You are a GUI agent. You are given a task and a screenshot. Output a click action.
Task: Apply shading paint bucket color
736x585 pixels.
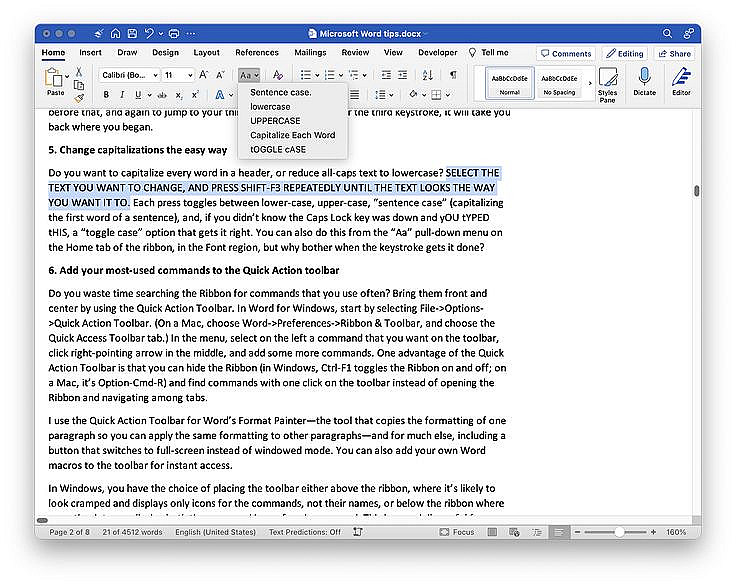tap(413, 95)
